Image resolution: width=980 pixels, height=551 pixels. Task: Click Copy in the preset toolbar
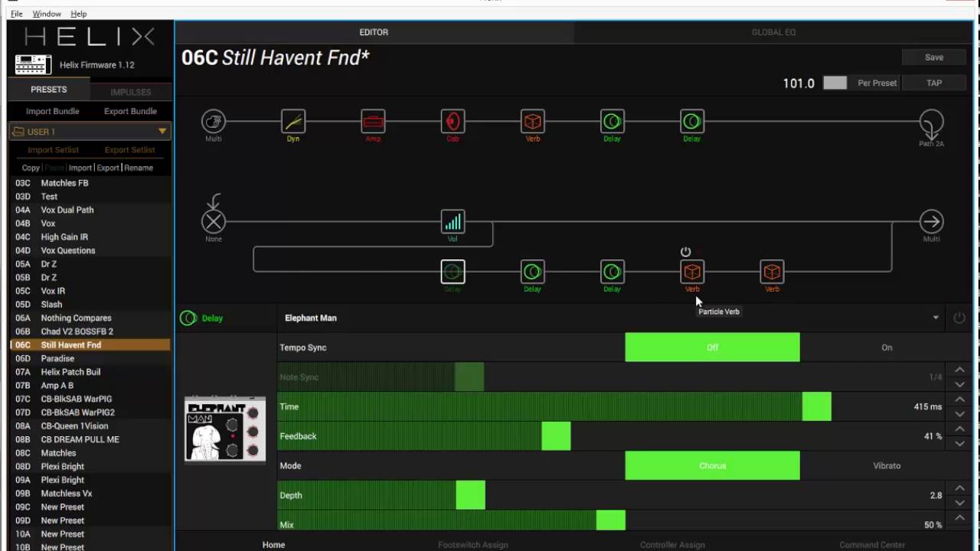pyautogui.click(x=31, y=168)
